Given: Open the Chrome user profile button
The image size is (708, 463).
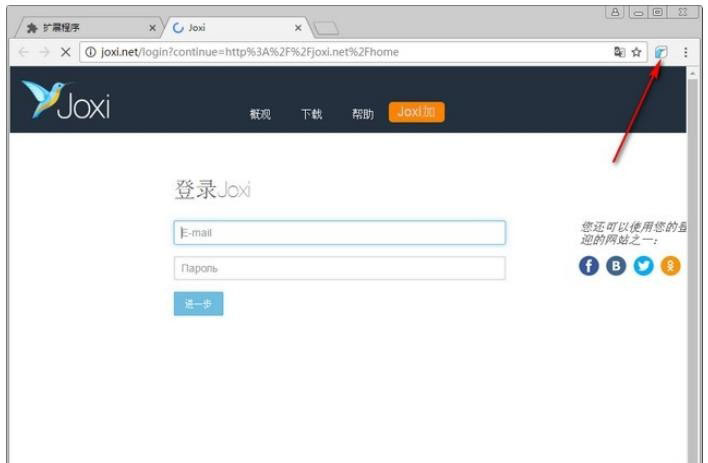Looking at the screenshot, I should pyautogui.click(x=615, y=12).
